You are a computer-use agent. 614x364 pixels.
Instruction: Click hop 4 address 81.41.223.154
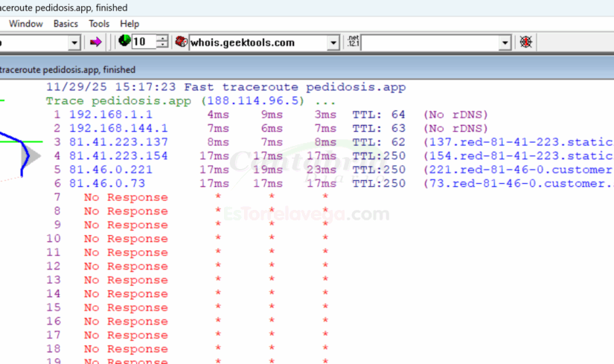(x=118, y=156)
